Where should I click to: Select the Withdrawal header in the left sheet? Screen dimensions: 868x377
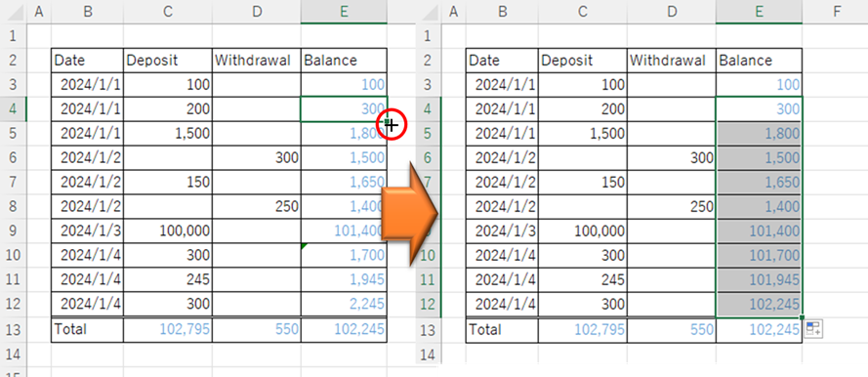(257, 61)
